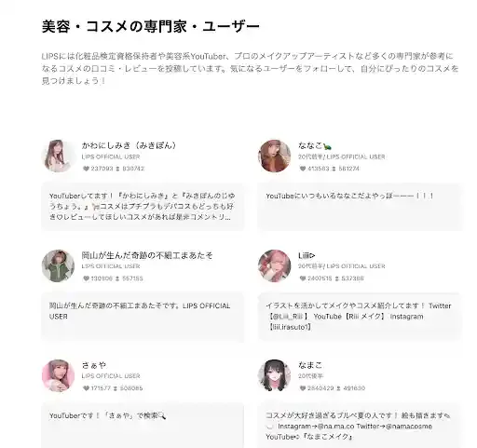This screenshot has height=448, width=477.
Task: Open Liii profile avatar
Action: point(275,265)
